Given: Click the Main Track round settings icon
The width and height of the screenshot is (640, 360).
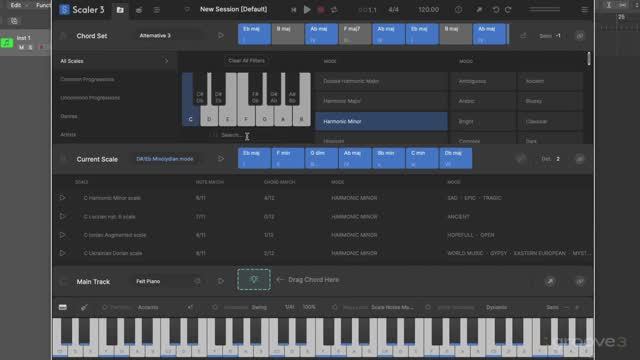Looking at the screenshot, I should pos(580,281).
